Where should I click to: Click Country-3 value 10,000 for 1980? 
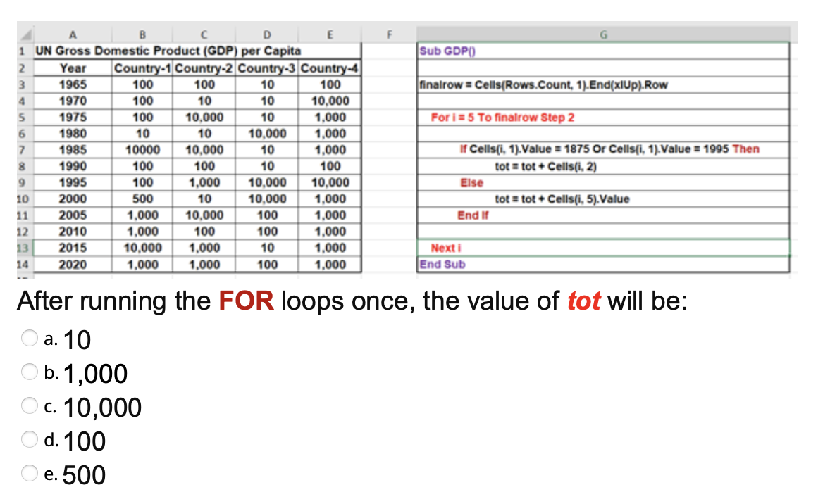[267, 133]
